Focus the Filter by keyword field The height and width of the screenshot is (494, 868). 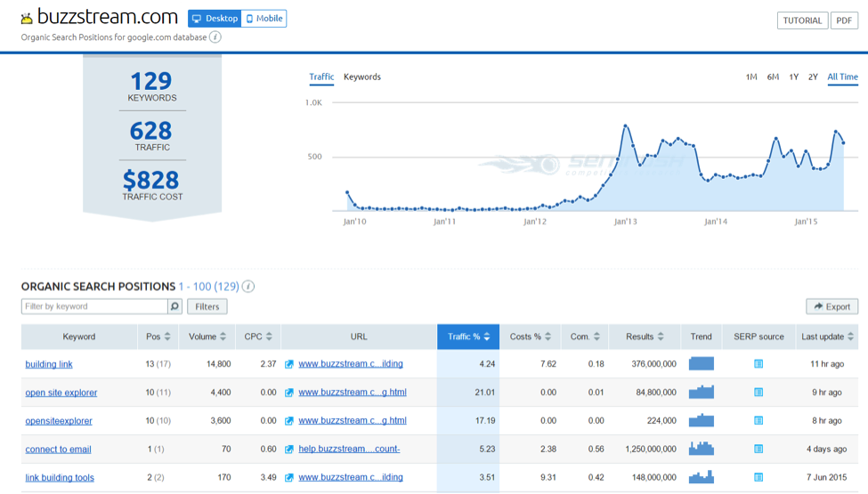(94, 306)
